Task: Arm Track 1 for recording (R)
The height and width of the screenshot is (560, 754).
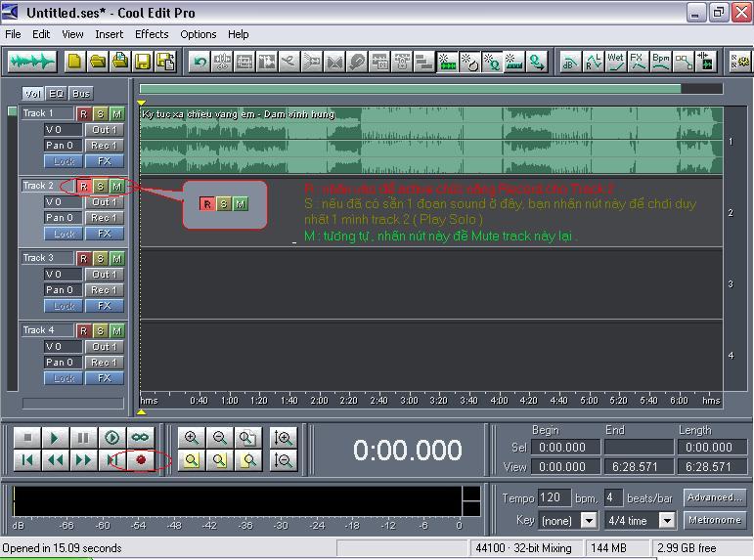Action: [83, 114]
